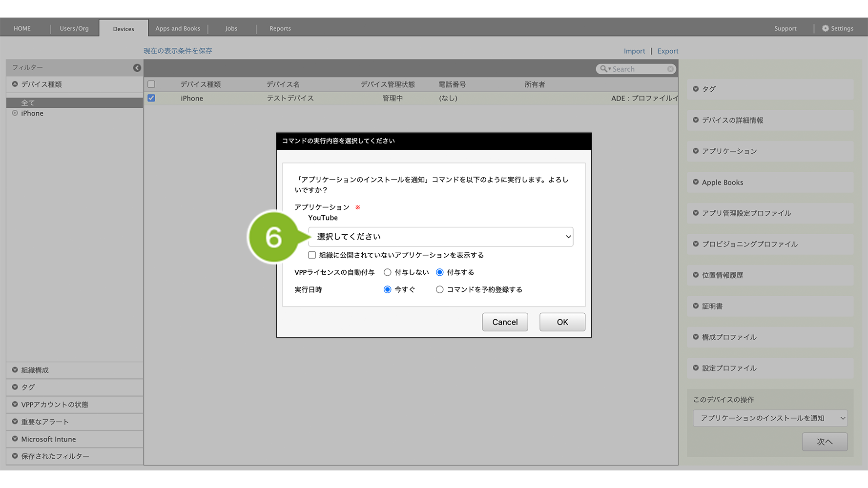Open the Reports tab

(x=280, y=28)
